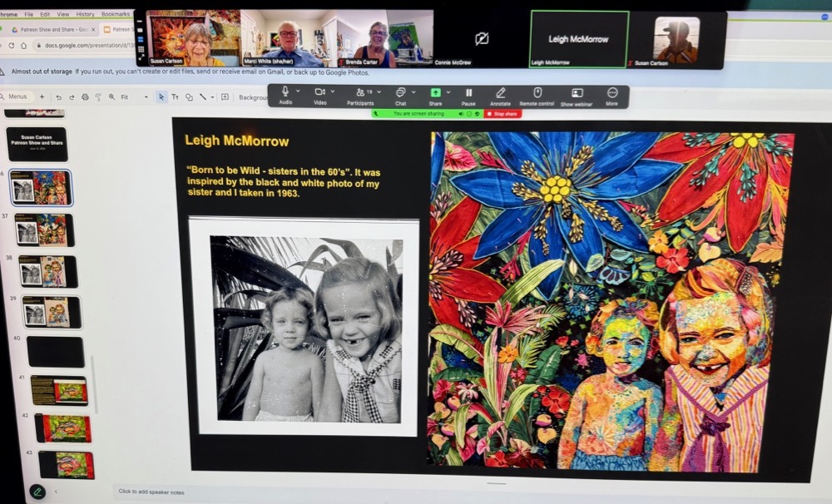This screenshot has width=832, height=504.
Task: Toggle the Zoom Video camera icon
Action: click(319, 91)
